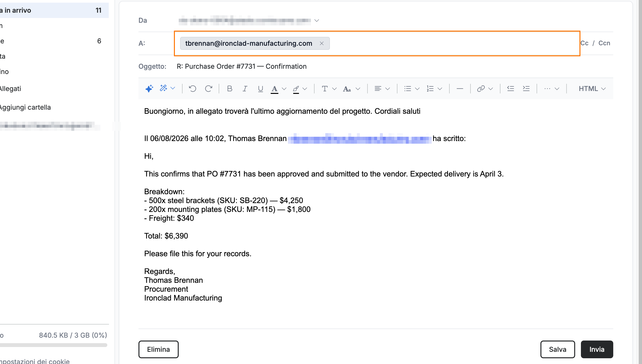Save the draft with Salva
Screen dimensions: 642x364
point(557,349)
